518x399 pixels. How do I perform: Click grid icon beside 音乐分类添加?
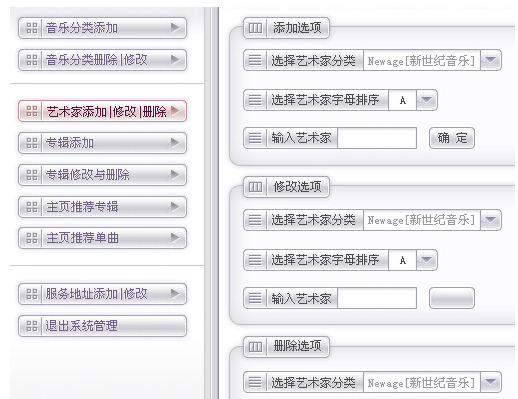pos(32,28)
